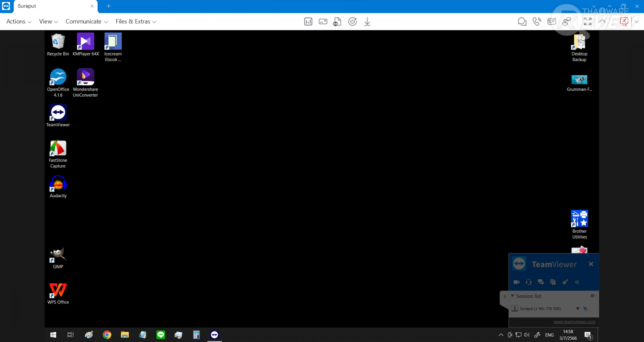Collapse the Session list section triangle

click(512, 296)
